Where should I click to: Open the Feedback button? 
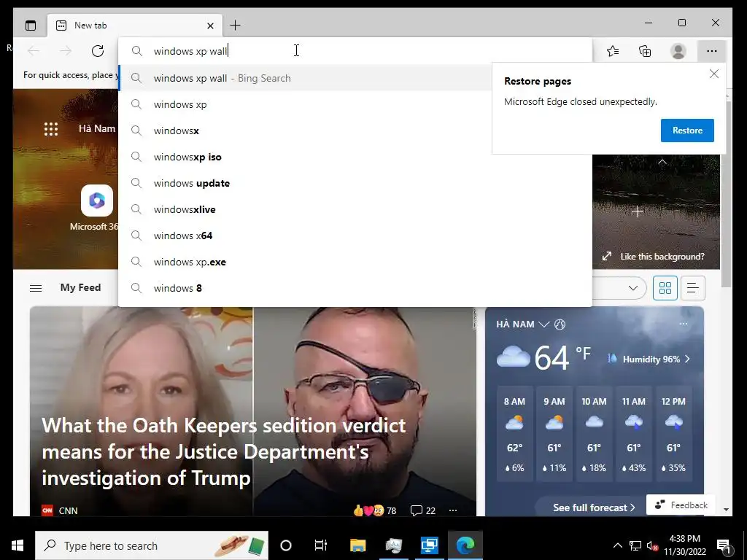681,505
